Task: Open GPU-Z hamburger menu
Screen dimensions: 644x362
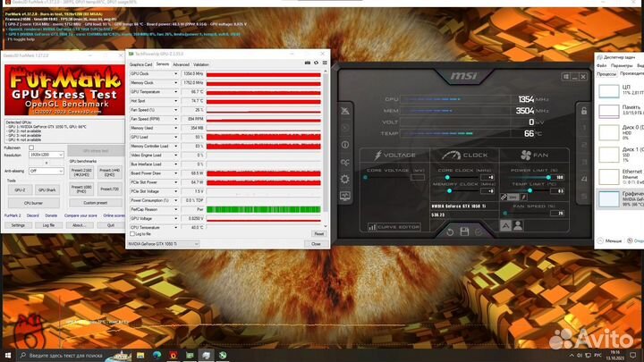Action: [x=325, y=63]
